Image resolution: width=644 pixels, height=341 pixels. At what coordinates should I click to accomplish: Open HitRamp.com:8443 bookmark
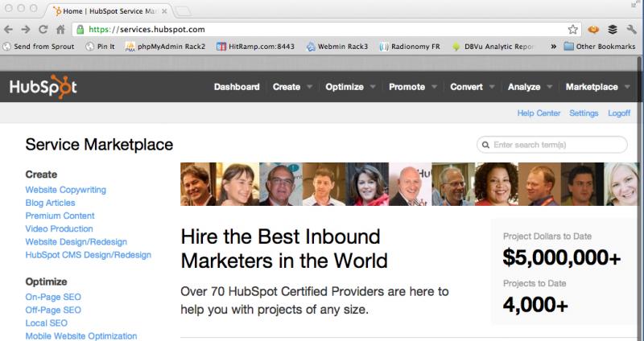click(x=255, y=47)
